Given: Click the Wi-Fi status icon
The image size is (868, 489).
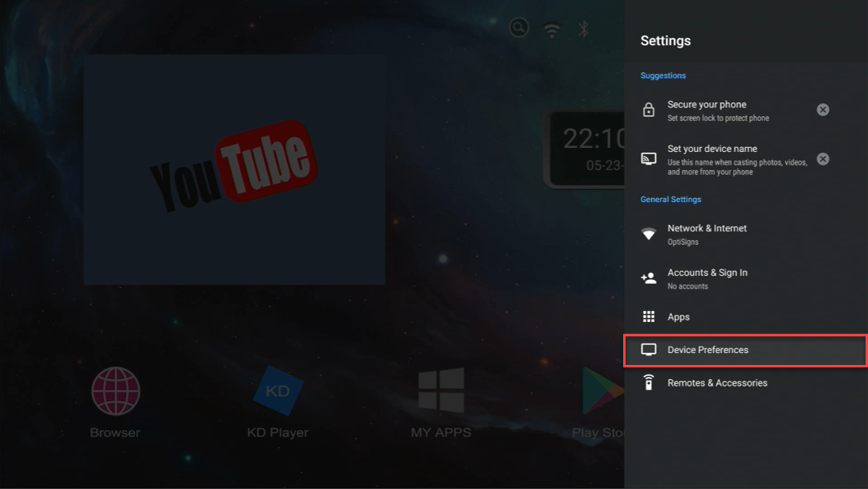Looking at the screenshot, I should click(x=552, y=29).
